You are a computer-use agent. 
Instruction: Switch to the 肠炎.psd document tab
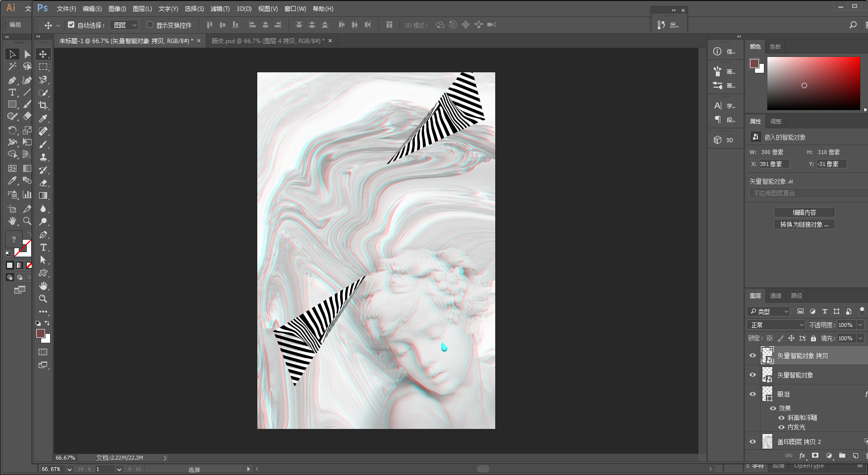pyautogui.click(x=268, y=41)
